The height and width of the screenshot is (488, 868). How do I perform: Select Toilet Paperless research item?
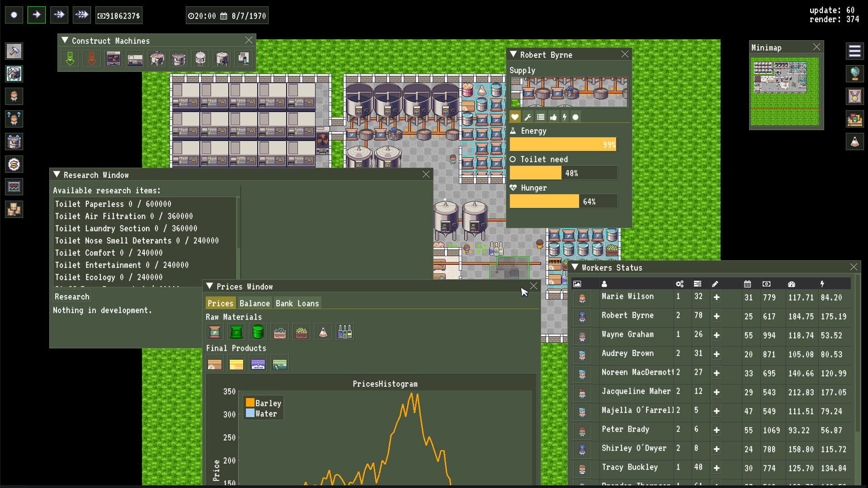tap(112, 204)
